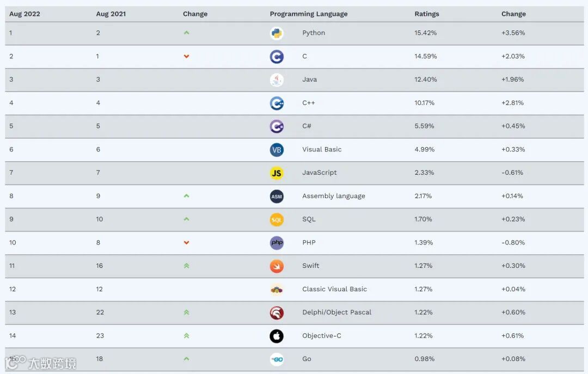Image resolution: width=588 pixels, height=374 pixels.
Task: Click the Java coffee cup icon
Action: [277, 79]
